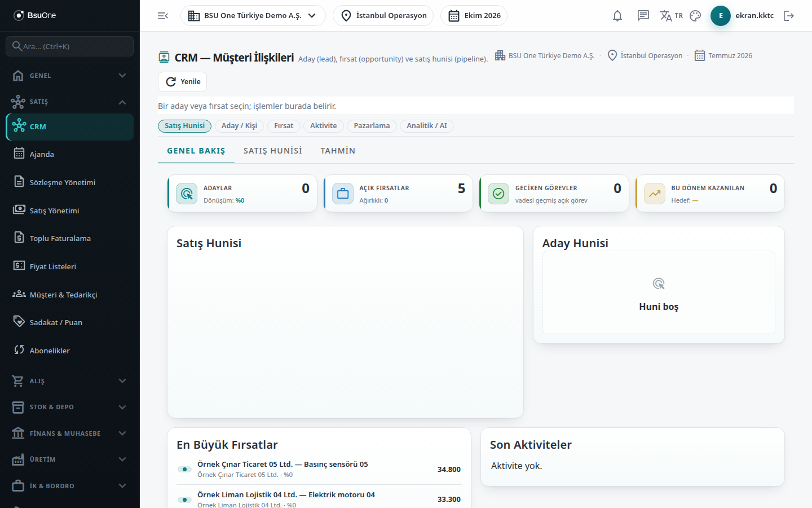Collapse the SATIŞ section
Screen dimensions: 812x508
point(70,102)
